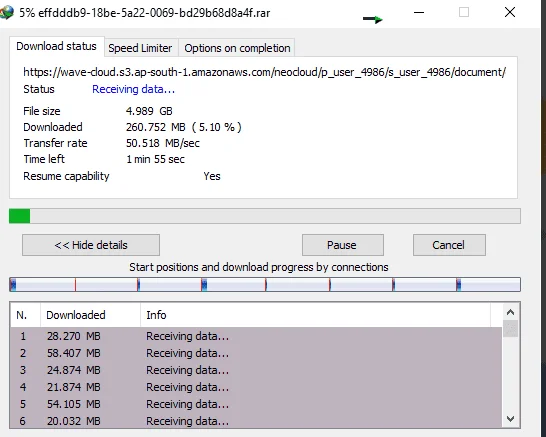The height and width of the screenshot is (437, 546).
Task: Click the connections progress segment bar
Action: (x=265, y=284)
